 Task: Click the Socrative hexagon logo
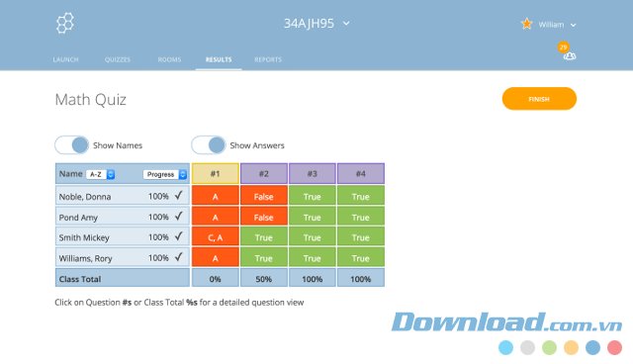(x=65, y=23)
